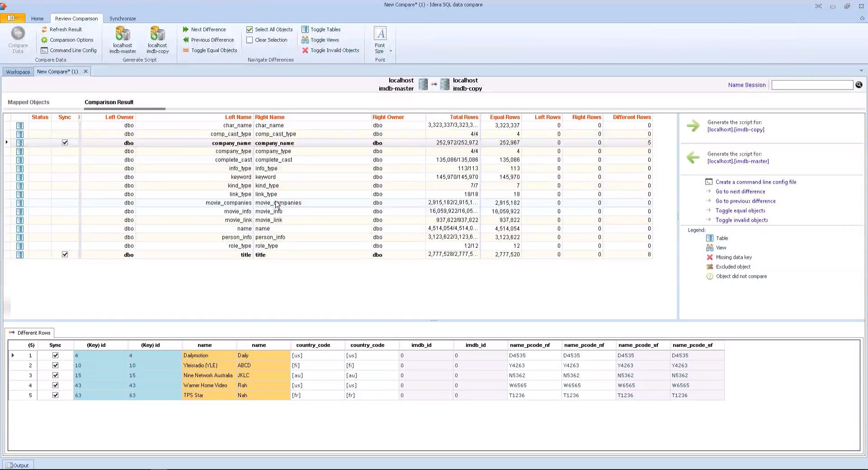Click the Name Session input field
This screenshot has width=868, height=470.
pos(811,85)
